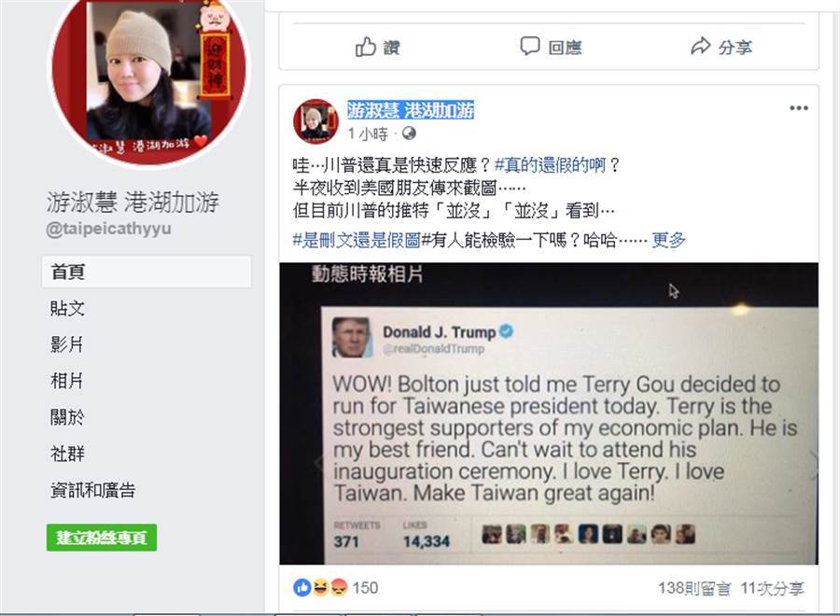Open the 138則留言 comments count

pyautogui.click(x=694, y=588)
